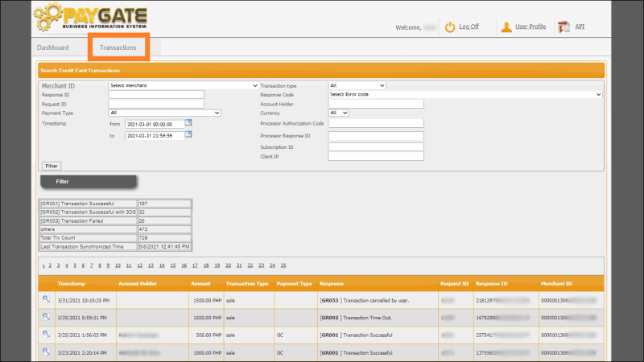Image resolution: width=644 pixels, height=362 pixels.
Task: Go to results page 22
Action: (x=250, y=265)
